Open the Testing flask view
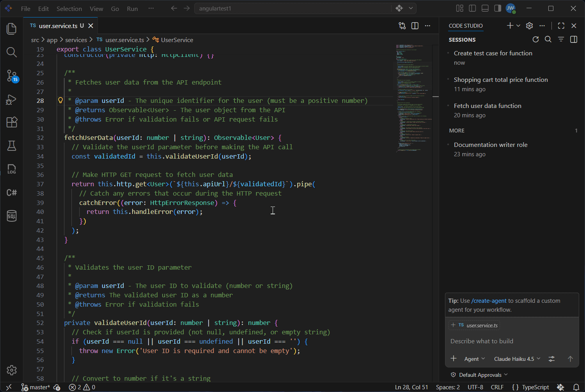585x392 pixels. click(12, 146)
